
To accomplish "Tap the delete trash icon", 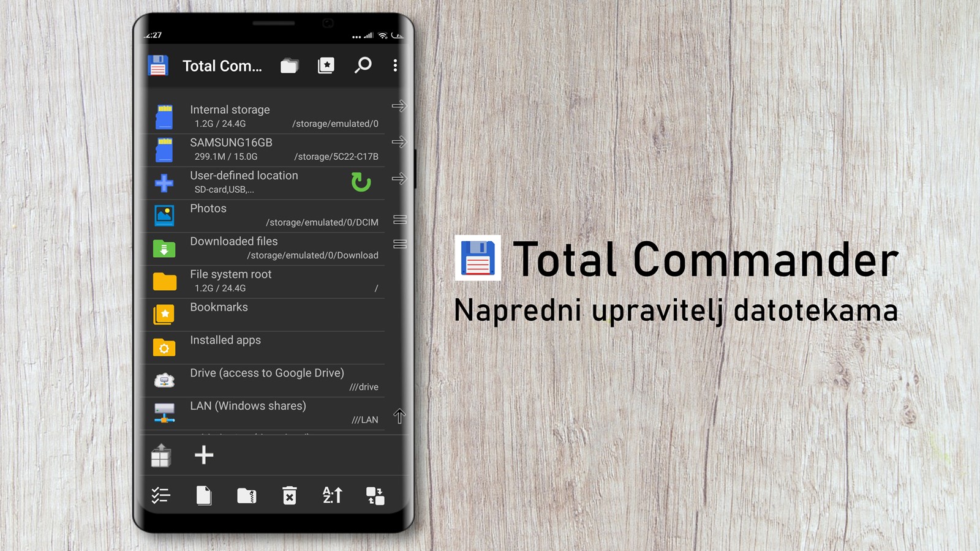I will click(290, 495).
